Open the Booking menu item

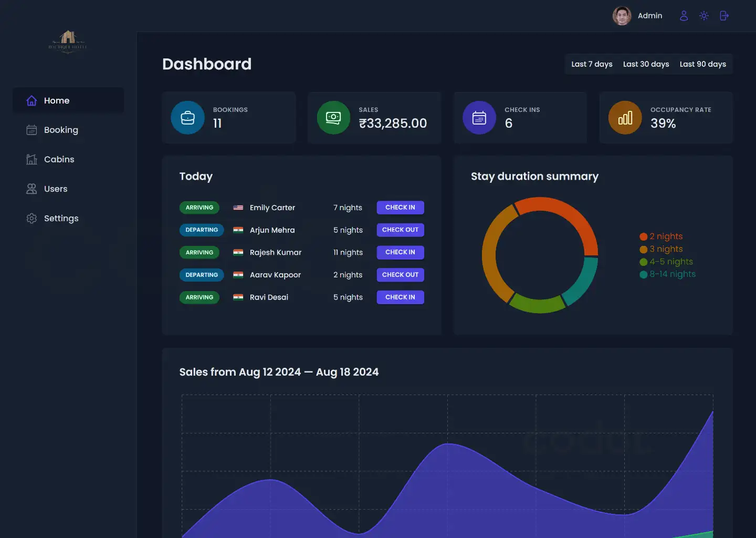[61, 130]
